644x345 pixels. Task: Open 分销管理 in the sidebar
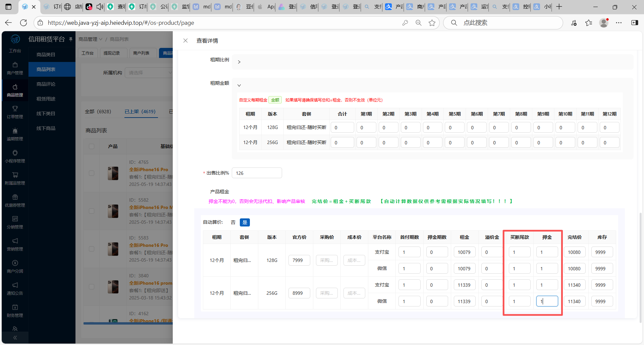(15, 222)
